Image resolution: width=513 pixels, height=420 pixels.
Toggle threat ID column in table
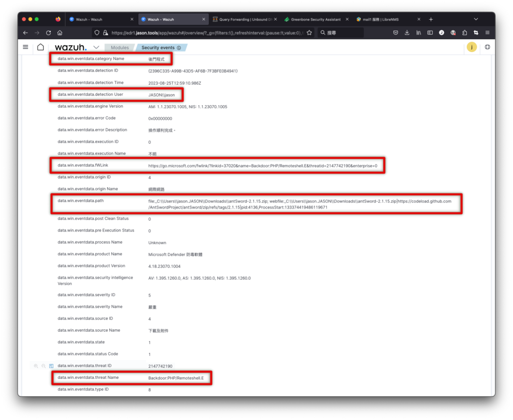pos(52,366)
